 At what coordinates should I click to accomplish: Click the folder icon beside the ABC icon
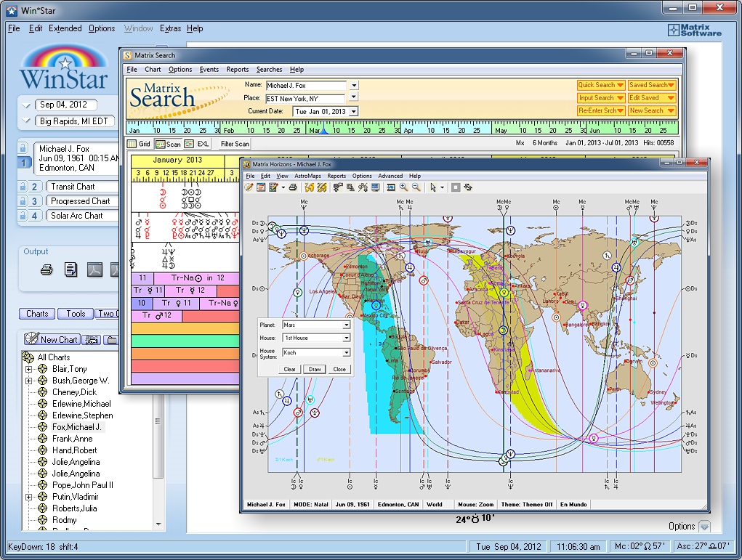point(110,340)
